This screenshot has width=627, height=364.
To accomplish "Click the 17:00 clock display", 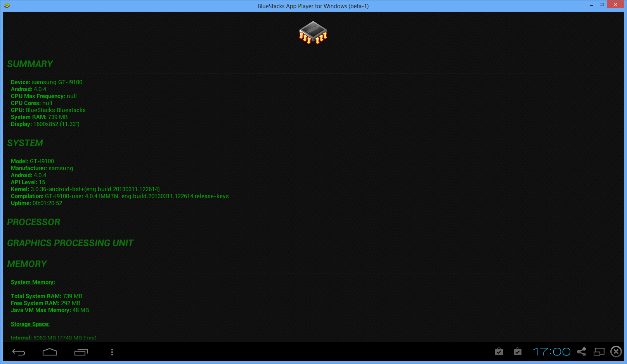I will pos(551,352).
